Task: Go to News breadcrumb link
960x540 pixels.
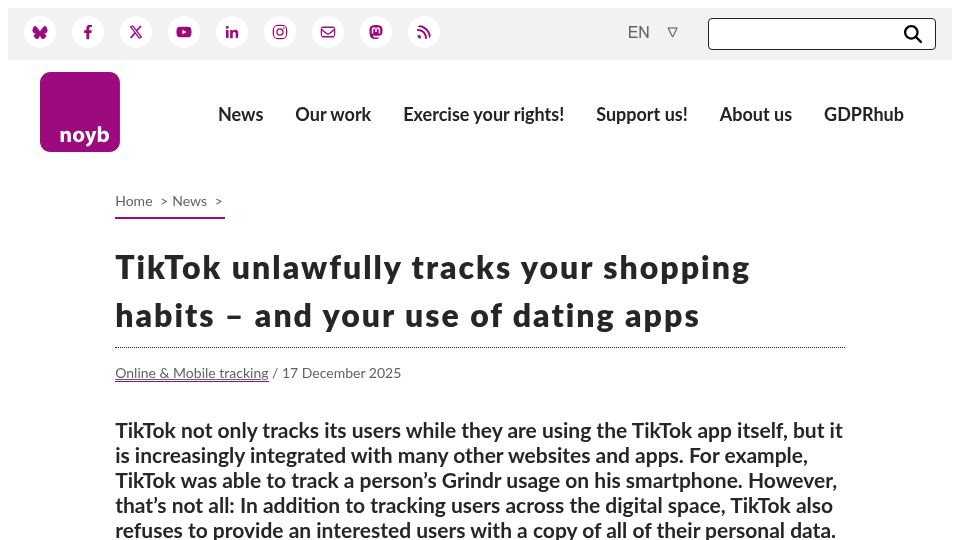Action: 190,201
